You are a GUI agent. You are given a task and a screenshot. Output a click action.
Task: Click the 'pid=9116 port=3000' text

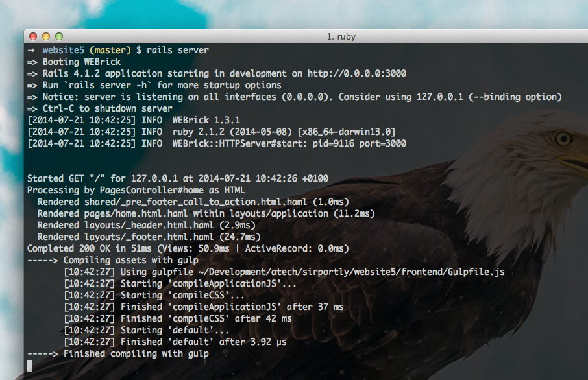[x=360, y=143]
